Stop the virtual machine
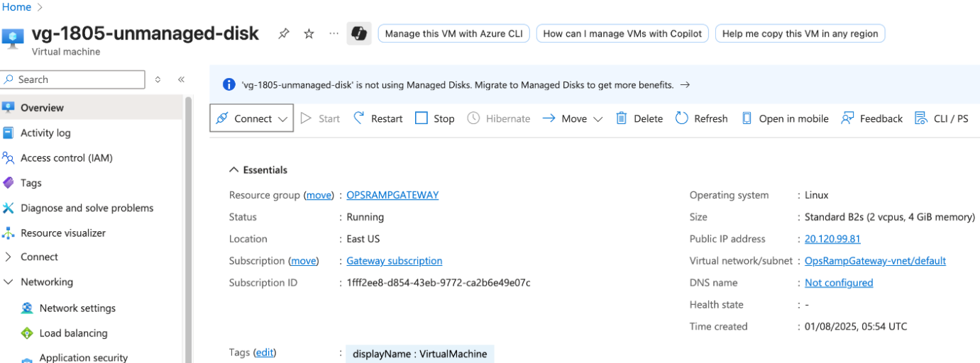 click(x=435, y=118)
